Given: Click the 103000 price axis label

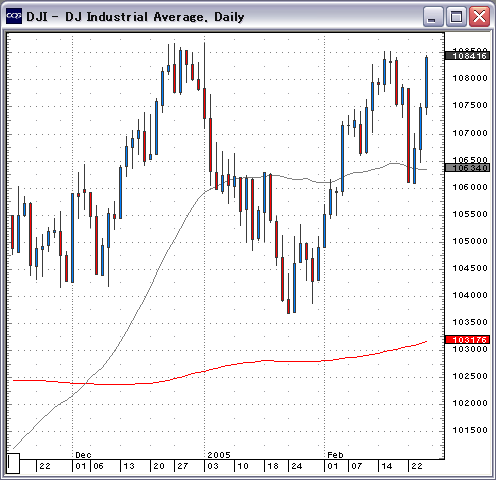Looking at the screenshot, I should pyautogui.click(x=470, y=349).
